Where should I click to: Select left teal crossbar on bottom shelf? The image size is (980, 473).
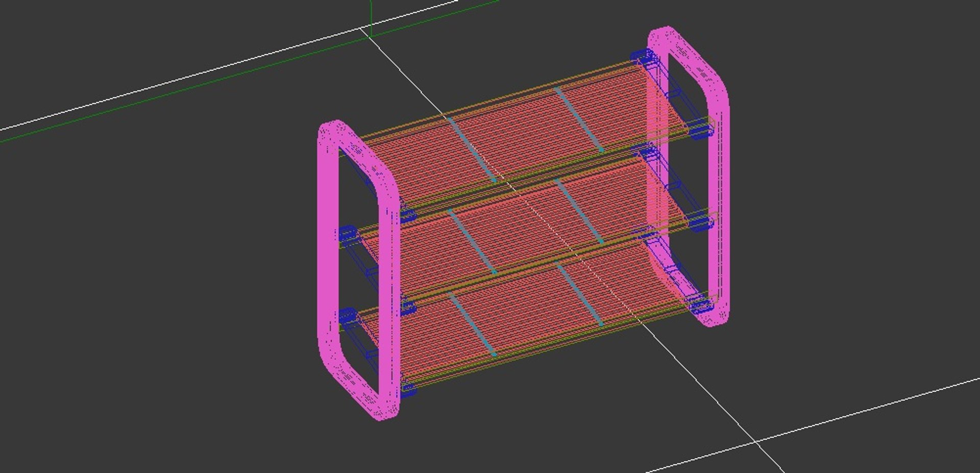point(472,324)
